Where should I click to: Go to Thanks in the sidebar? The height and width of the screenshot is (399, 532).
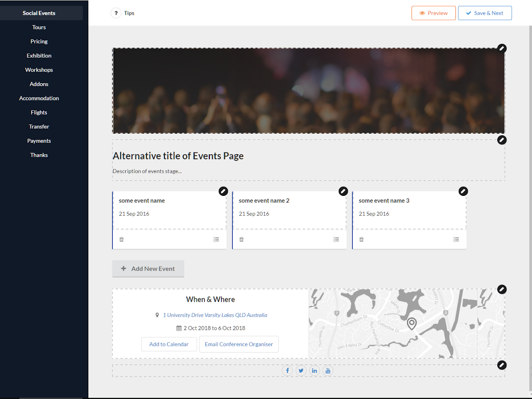(x=39, y=155)
